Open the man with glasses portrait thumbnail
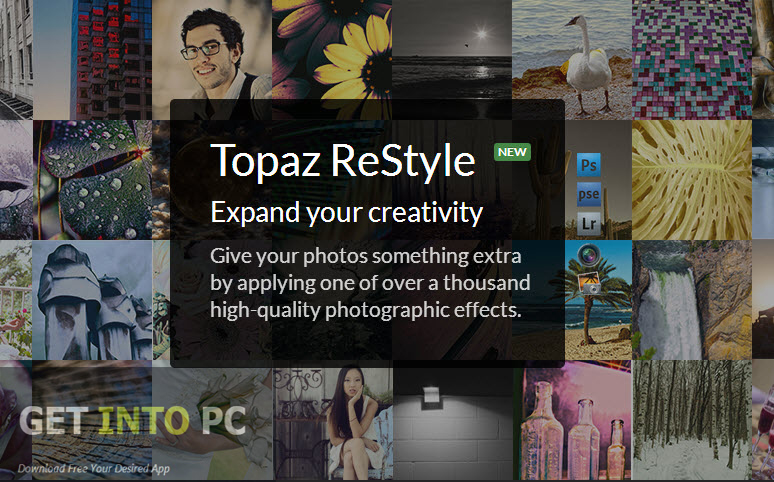 tap(212, 60)
